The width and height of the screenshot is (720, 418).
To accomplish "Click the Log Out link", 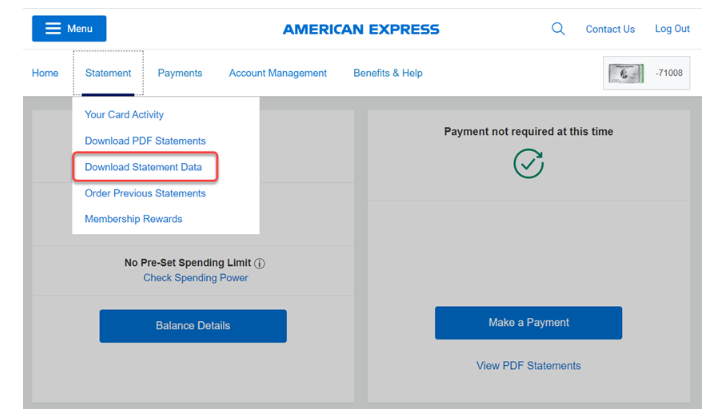I will 672,29.
